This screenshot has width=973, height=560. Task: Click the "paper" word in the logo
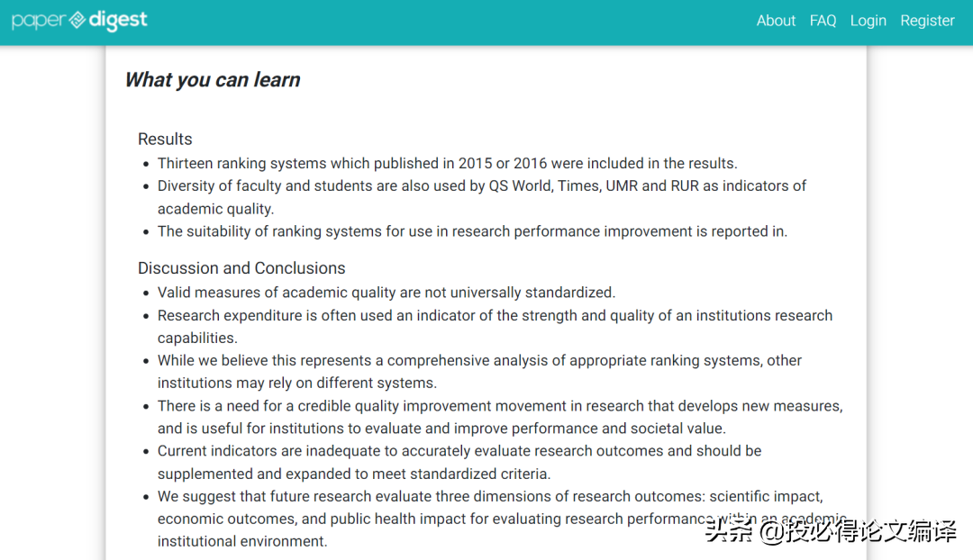pos(38,21)
